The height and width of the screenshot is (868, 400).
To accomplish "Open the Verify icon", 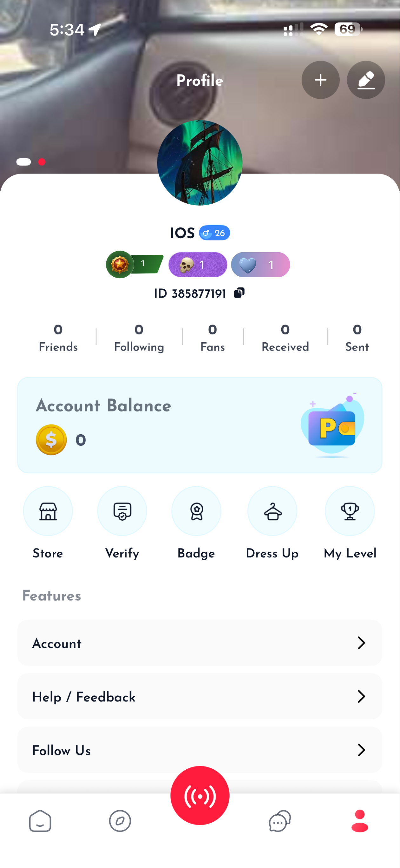I will tap(122, 511).
